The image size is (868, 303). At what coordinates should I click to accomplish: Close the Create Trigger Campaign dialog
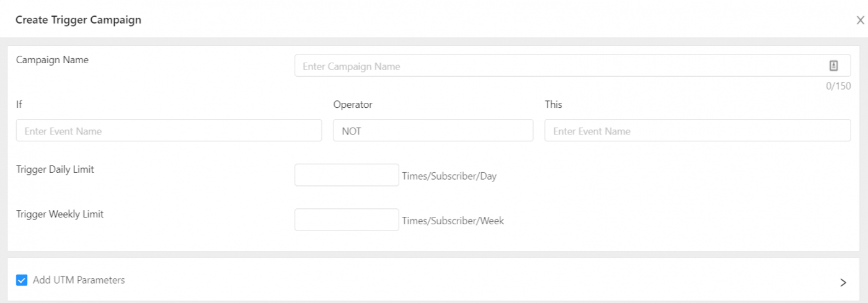[860, 20]
